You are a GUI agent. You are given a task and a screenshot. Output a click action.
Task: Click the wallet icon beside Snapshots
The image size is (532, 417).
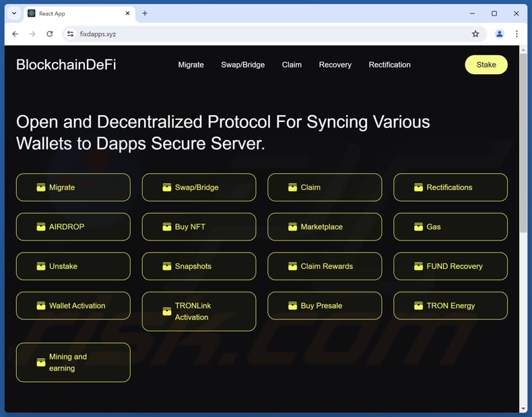[x=167, y=266]
